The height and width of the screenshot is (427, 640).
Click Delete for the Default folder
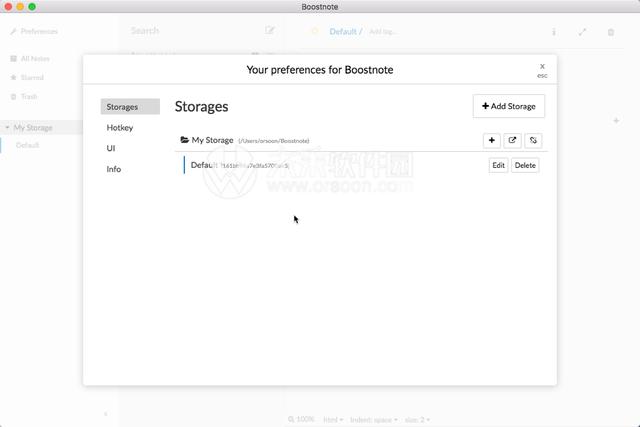525,165
